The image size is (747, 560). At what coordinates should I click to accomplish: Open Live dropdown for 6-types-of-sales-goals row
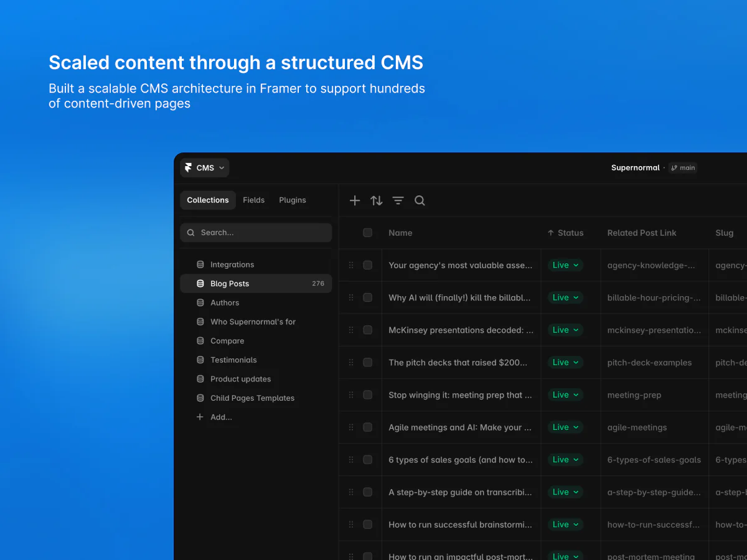click(565, 459)
